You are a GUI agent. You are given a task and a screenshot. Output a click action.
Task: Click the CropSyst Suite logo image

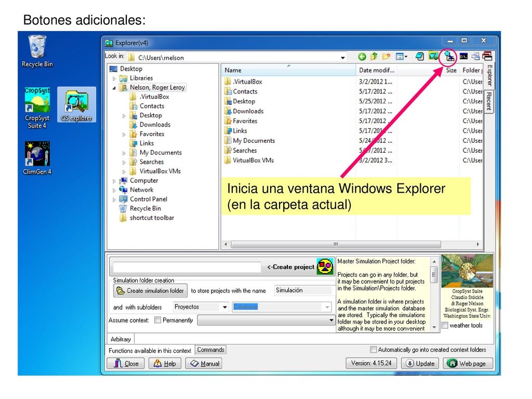[x=467, y=271]
